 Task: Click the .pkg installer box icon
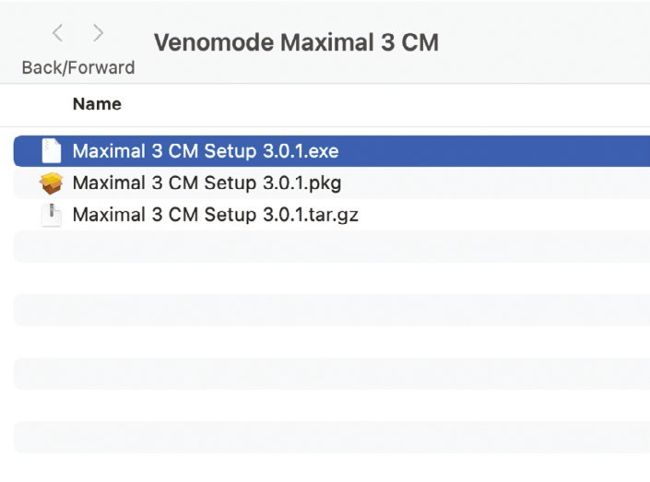tap(50, 183)
